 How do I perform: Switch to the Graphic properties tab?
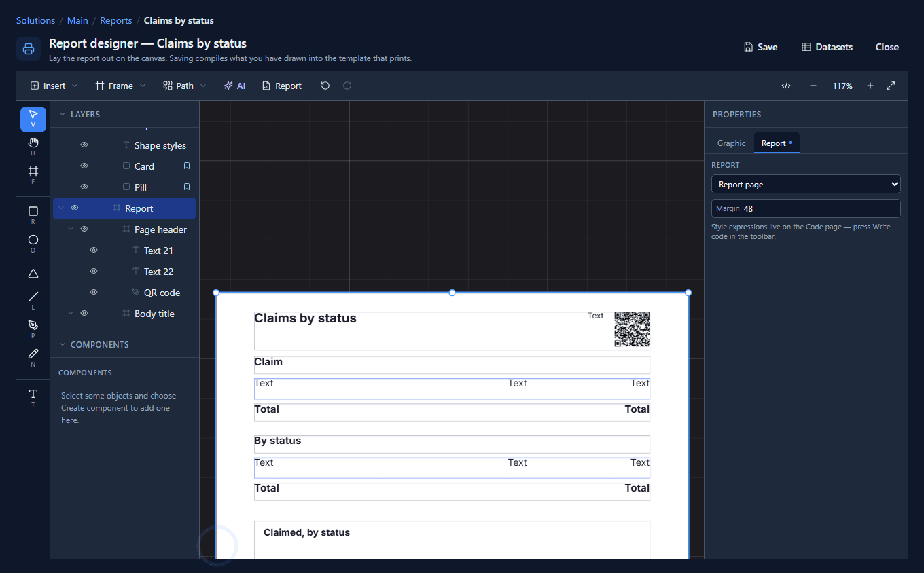coord(731,143)
